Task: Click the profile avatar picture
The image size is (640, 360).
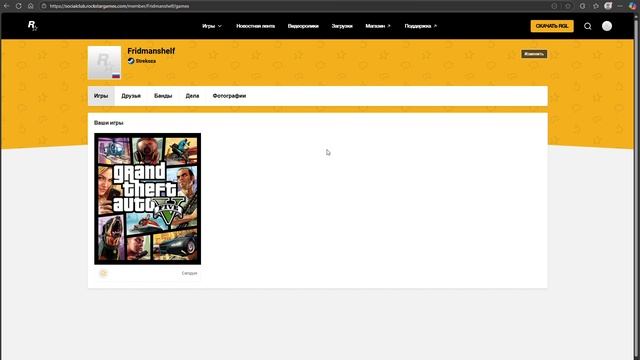Action: click(x=104, y=62)
